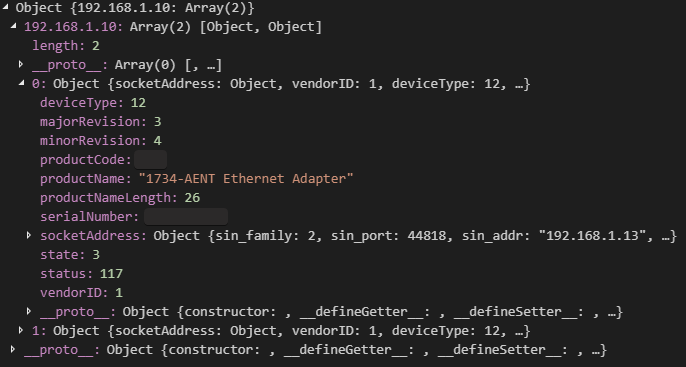Image resolution: width=686 pixels, height=367 pixels.
Task: Expand the socketAddress Object arrow
Action: [29, 235]
